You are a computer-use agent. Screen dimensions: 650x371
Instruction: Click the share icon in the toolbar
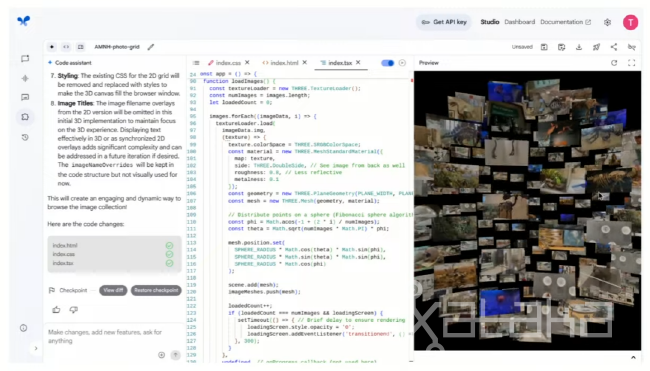[x=614, y=47]
